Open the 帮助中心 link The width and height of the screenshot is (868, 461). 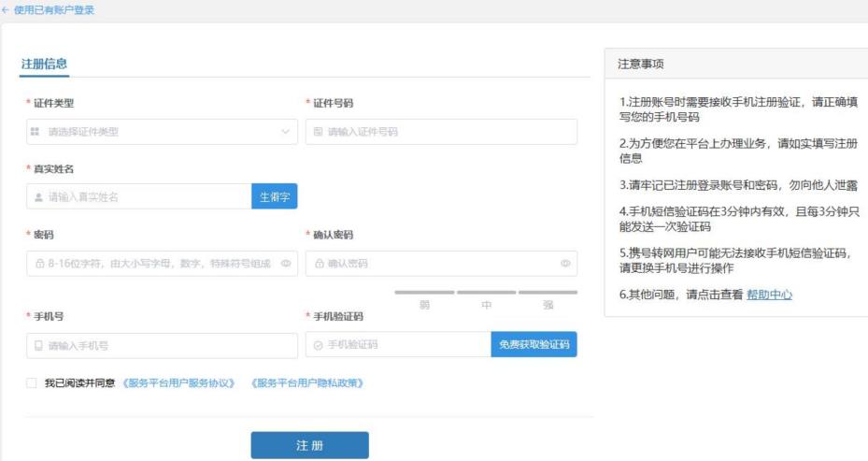pos(770,295)
